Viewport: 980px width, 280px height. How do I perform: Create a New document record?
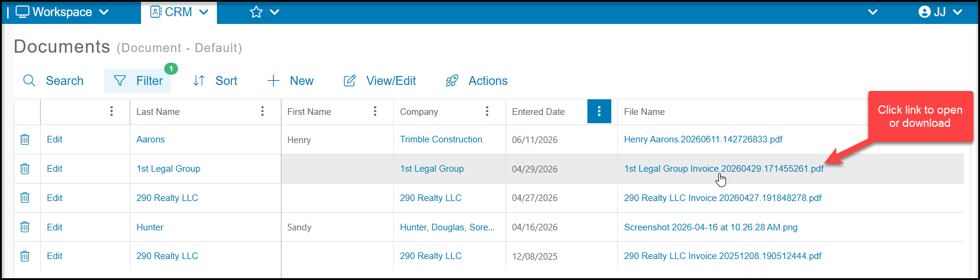coord(290,81)
